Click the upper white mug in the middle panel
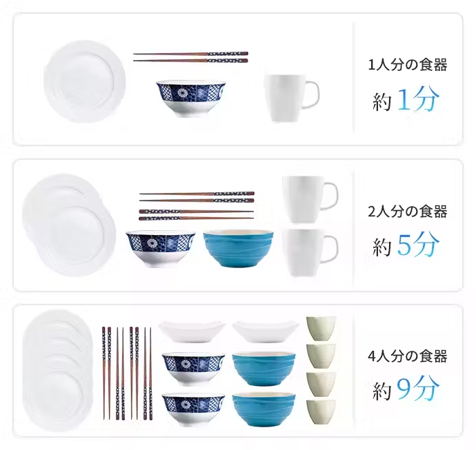This screenshot has width=476, height=450. pyautogui.click(x=310, y=200)
